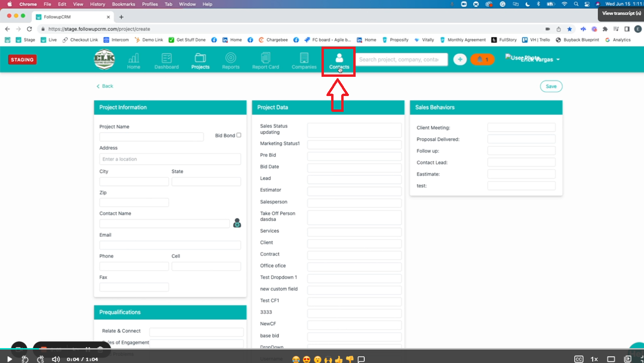Skip the video forward five seconds
This screenshot has height=363, width=644.
point(40,359)
